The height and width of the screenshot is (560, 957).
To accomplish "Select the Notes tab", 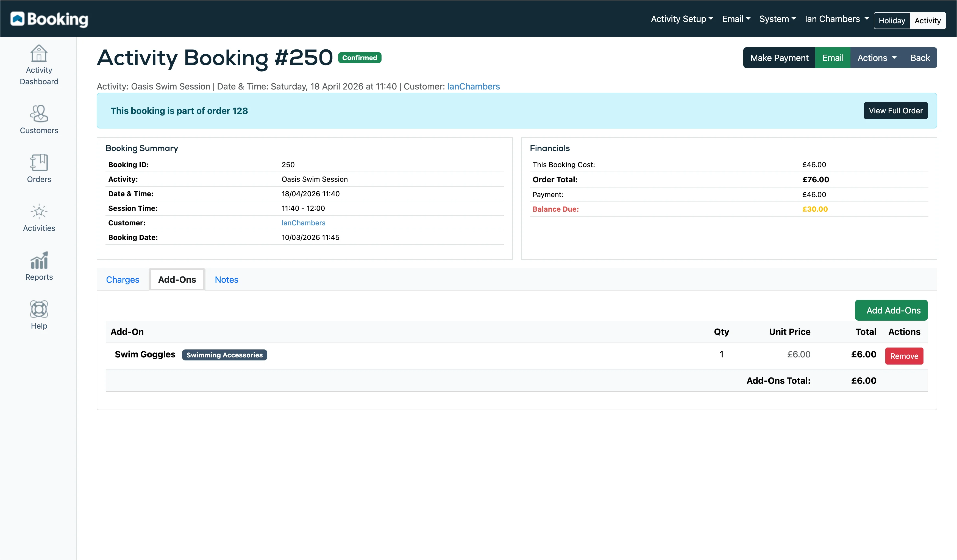I will click(x=226, y=280).
